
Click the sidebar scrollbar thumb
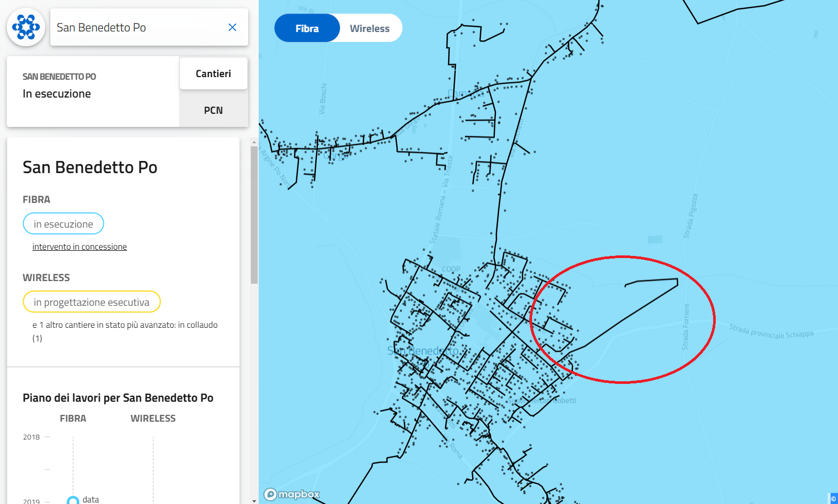point(254,215)
